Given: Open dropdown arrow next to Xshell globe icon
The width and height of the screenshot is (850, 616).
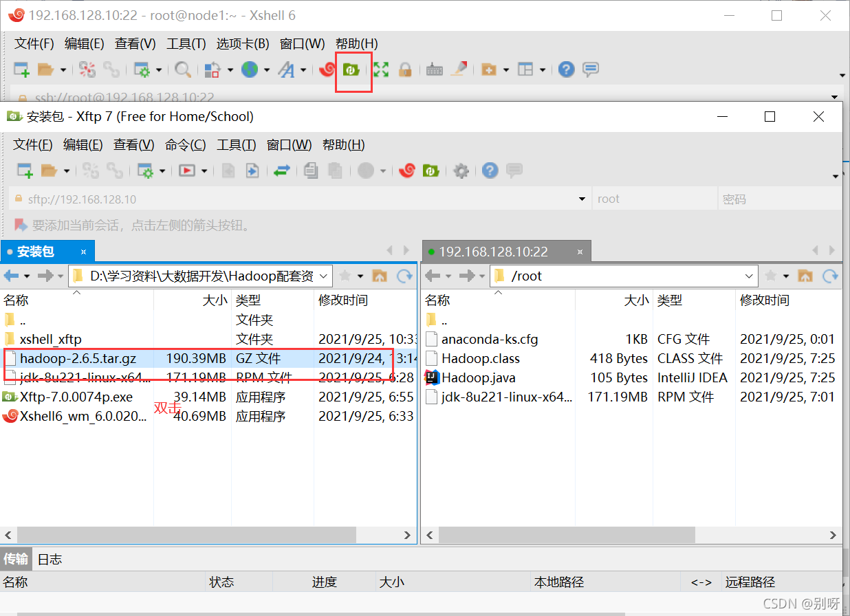Looking at the screenshot, I should click(266, 69).
